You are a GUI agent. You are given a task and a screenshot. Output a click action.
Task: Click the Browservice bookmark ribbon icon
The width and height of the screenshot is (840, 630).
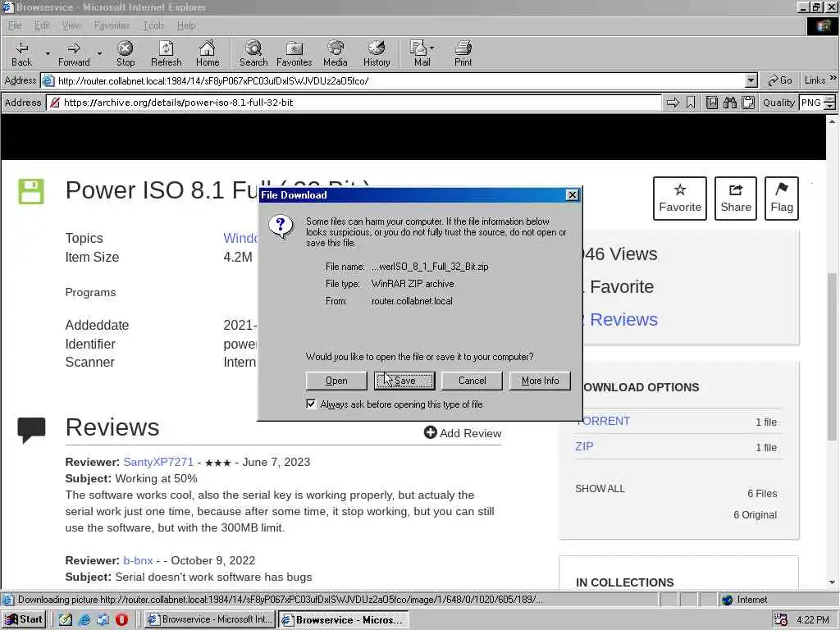click(x=691, y=103)
